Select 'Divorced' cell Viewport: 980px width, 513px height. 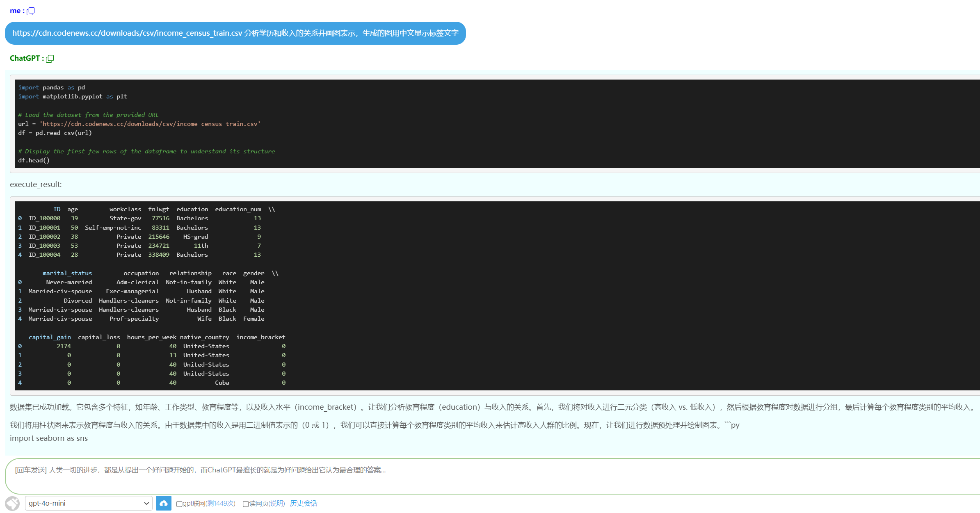coord(78,301)
